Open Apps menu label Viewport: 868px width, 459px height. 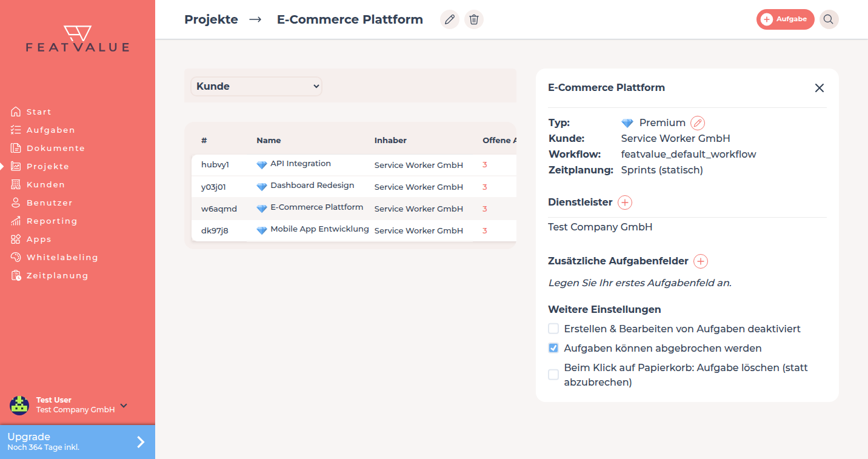pyautogui.click(x=39, y=239)
